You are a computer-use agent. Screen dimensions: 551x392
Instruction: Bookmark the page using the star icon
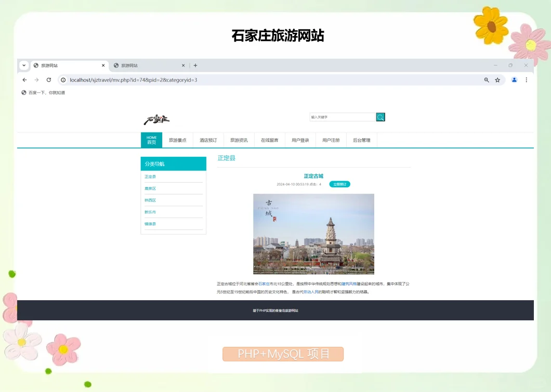[x=497, y=80]
